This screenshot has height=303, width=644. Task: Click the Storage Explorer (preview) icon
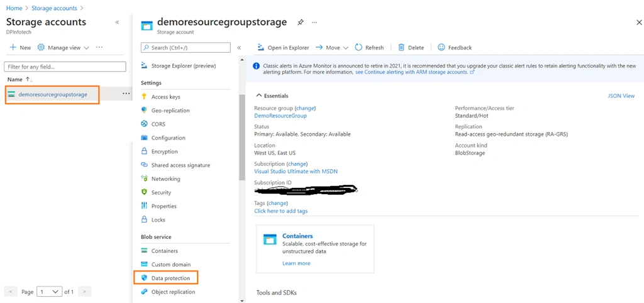click(x=144, y=65)
